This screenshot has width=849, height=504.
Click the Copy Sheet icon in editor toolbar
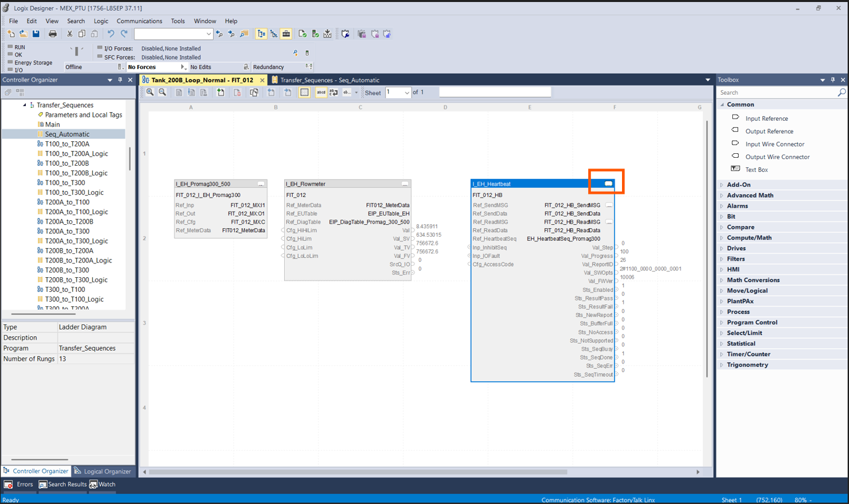[254, 93]
